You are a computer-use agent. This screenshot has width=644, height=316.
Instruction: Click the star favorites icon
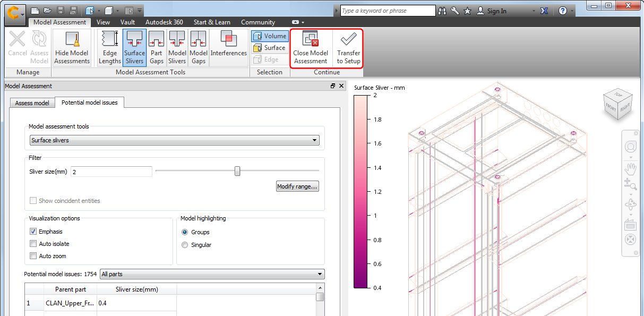467,11
